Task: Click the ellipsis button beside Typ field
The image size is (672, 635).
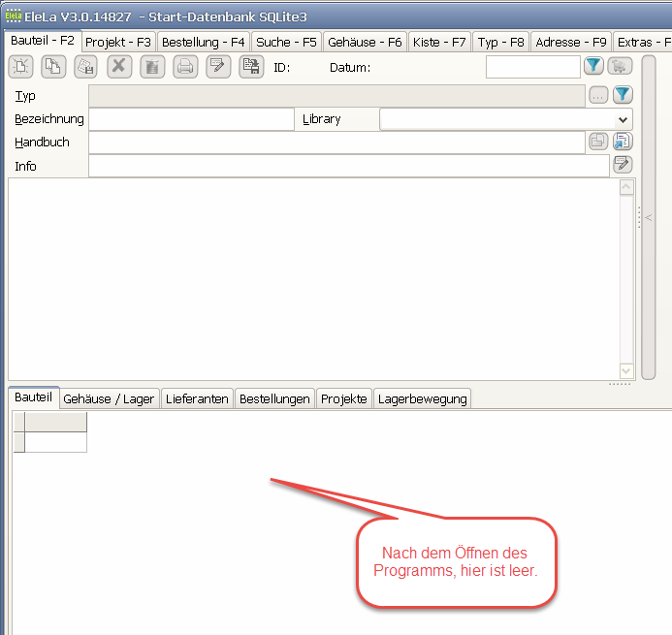Action: [x=598, y=95]
